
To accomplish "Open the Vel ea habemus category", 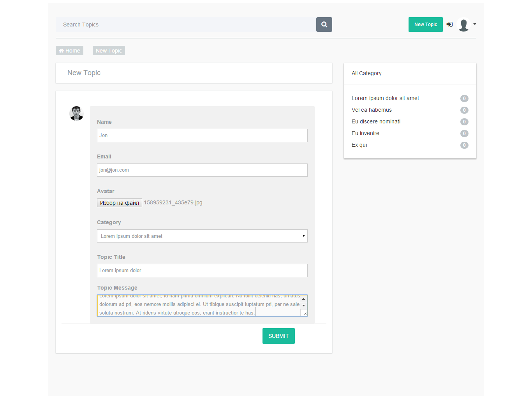I will coord(372,110).
